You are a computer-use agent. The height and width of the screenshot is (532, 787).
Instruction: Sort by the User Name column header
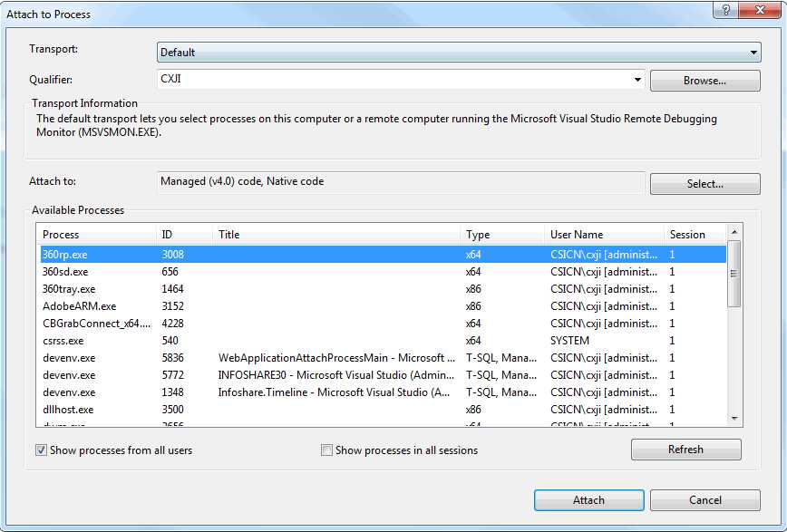604,235
